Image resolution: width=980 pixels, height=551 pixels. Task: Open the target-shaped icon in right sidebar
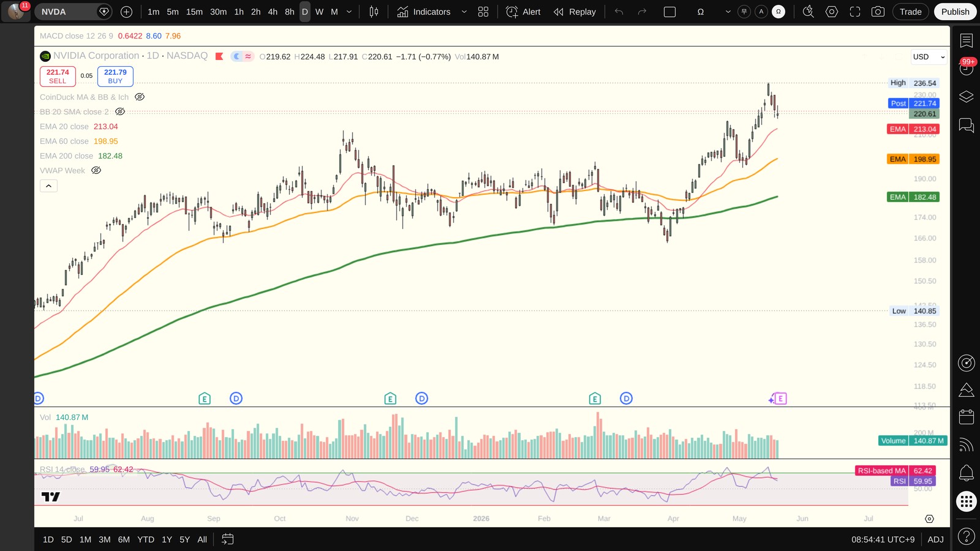pyautogui.click(x=967, y=363)
